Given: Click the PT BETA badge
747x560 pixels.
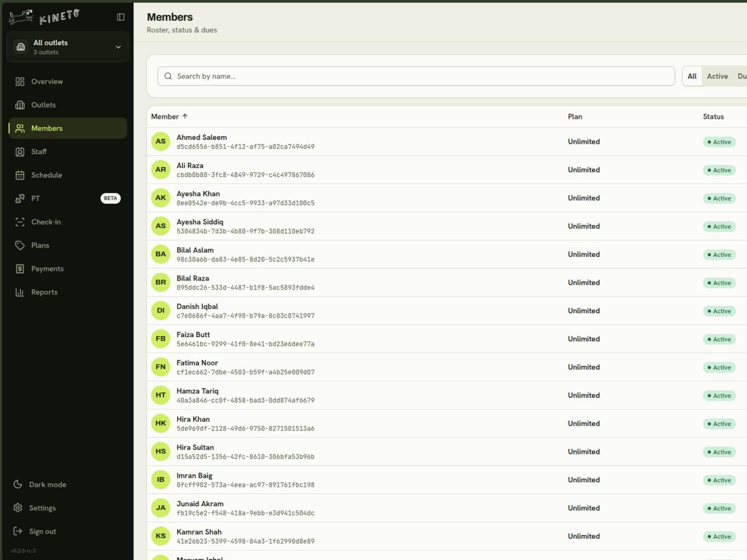Looking at the screenshot, I should click(110, 198).
